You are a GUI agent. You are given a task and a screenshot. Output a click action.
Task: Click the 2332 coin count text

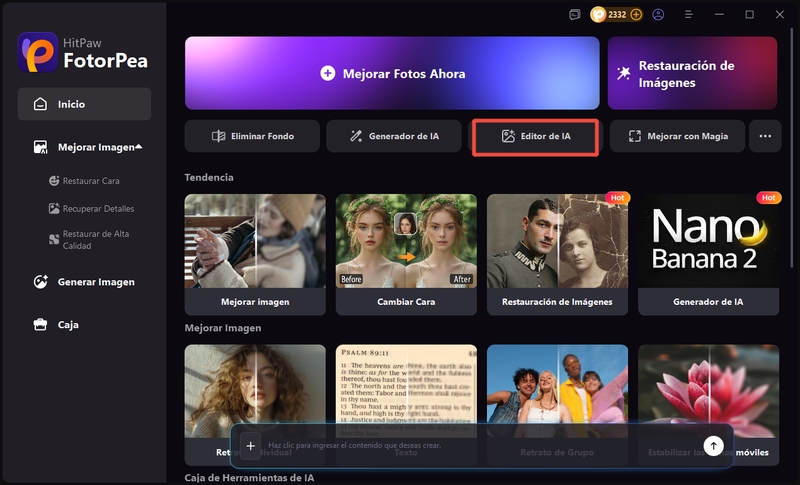pyautogui.click(x=617, y=15)
